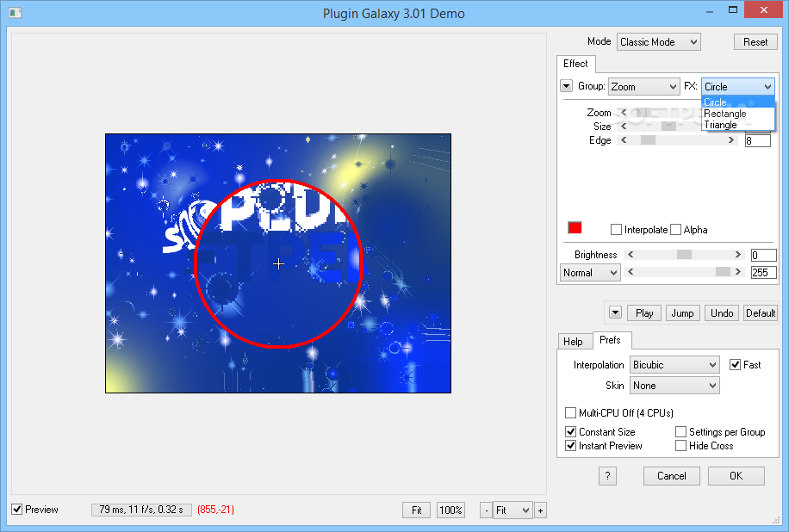
Task: Click the Play button
Action: [x=644, y=312]
